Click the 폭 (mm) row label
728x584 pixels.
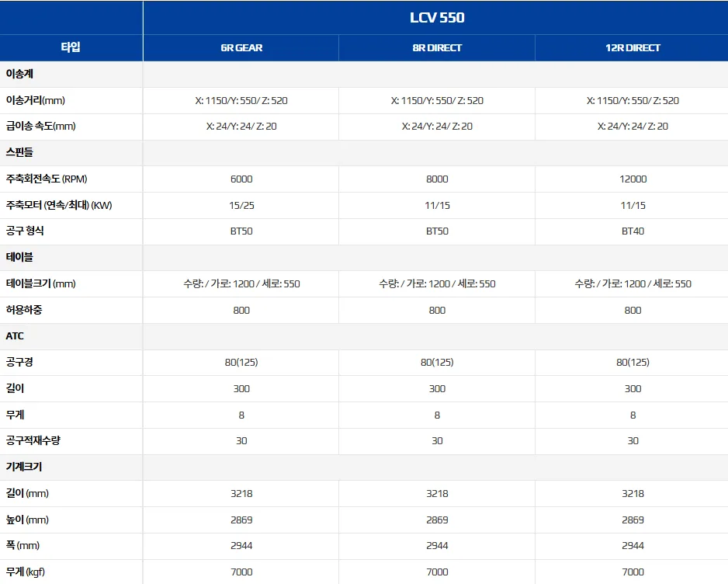click(23, 545)
